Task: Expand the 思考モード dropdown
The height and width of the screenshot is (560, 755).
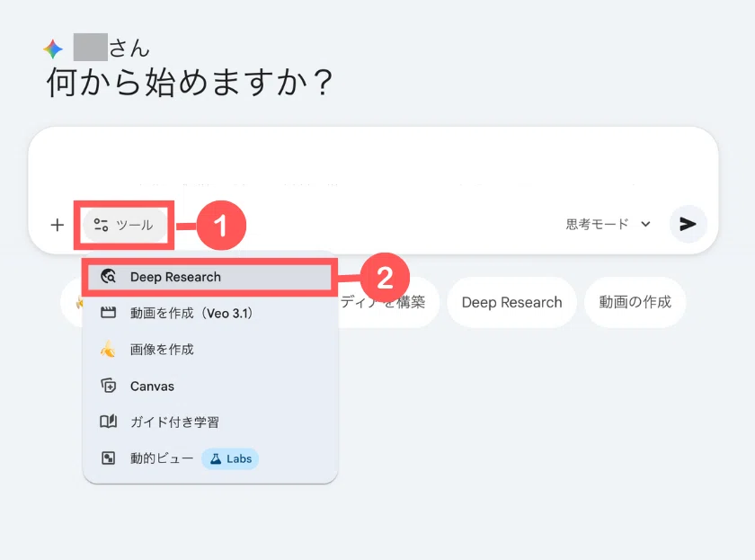Action: [608, 225]
